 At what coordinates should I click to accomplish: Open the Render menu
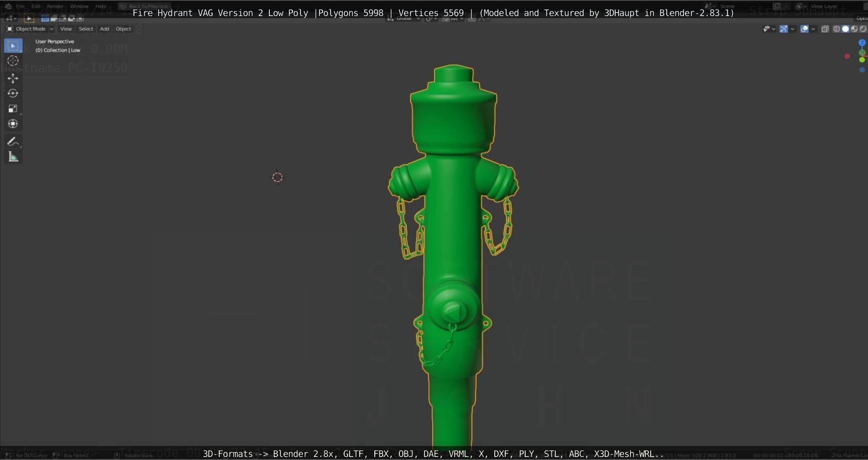point(55,7)
